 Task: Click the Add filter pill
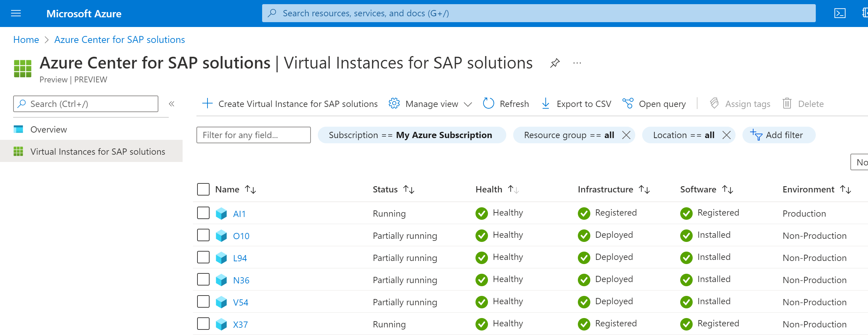[779, 135]
